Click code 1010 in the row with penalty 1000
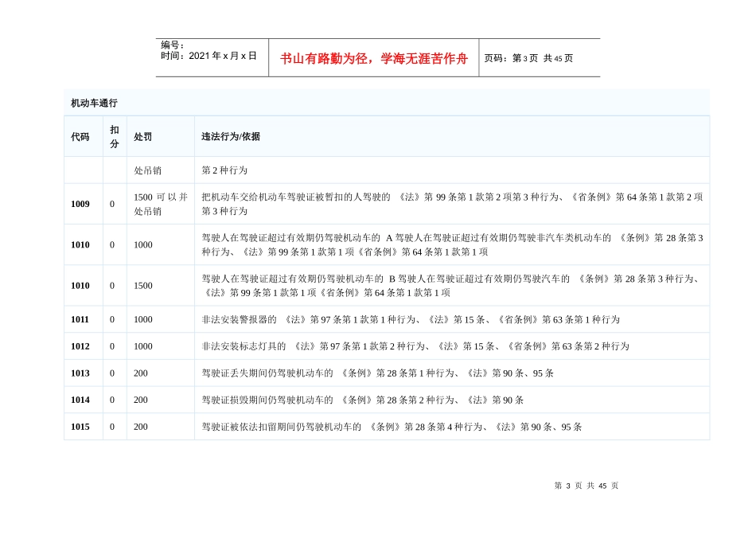 pyautogui.click(x=80, y=244)
